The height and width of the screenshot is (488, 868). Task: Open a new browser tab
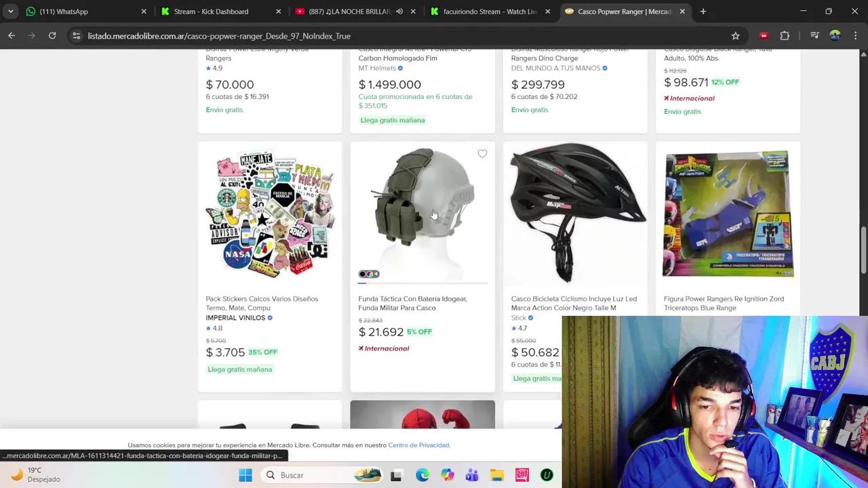[703, 12]
